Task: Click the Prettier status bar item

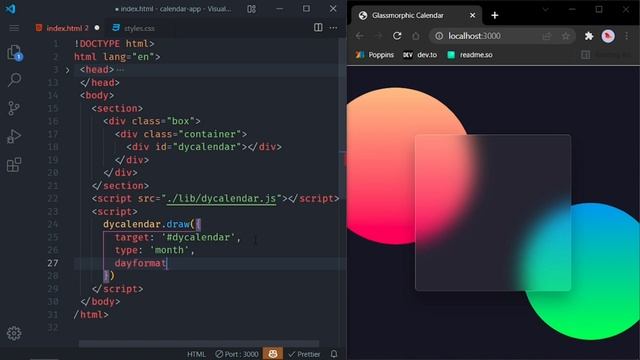Action: [304, 354]
